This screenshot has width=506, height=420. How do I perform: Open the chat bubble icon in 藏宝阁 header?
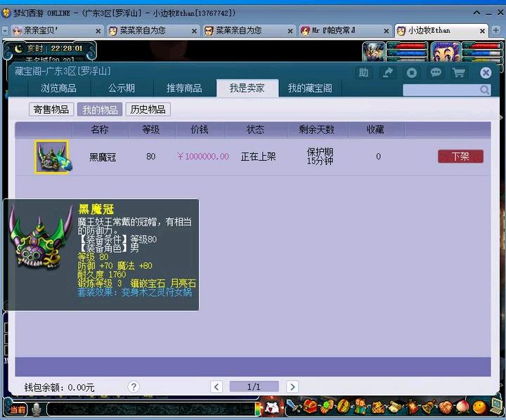coord(436,72)
